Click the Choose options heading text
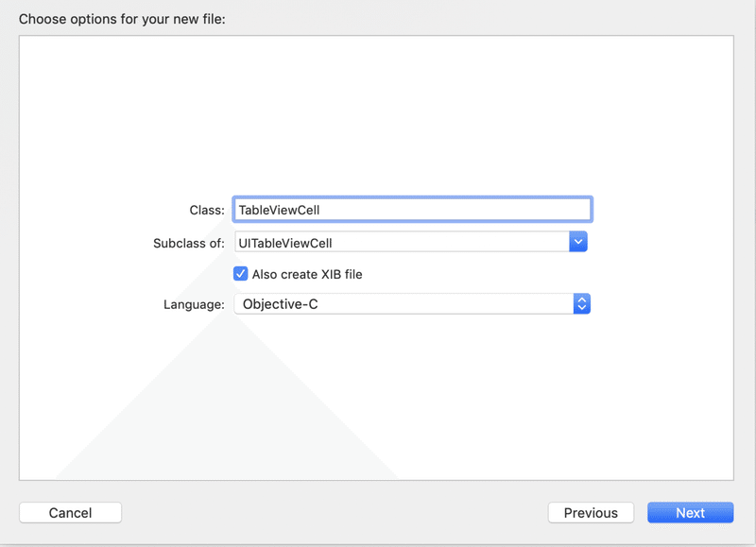This screenshot has width=756, height=547. click(x=123, y=19)
